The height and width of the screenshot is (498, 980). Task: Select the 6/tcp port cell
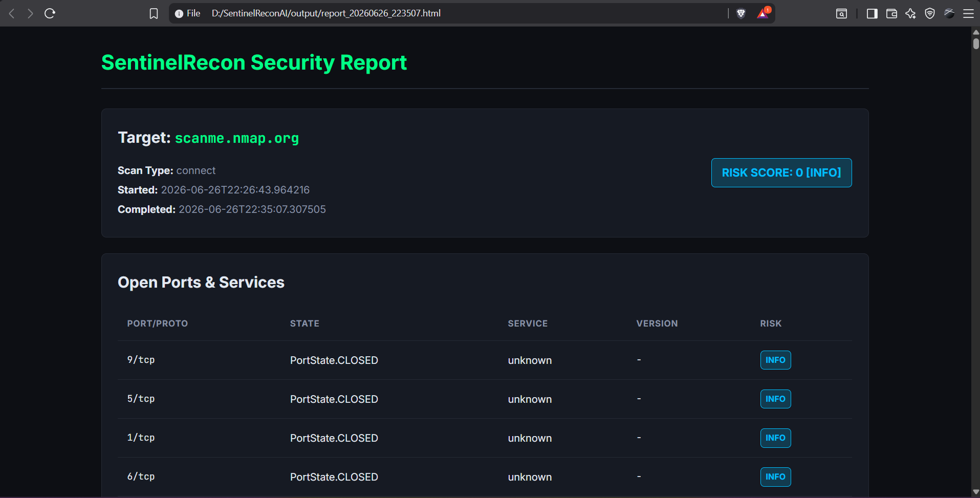(141, 477)
